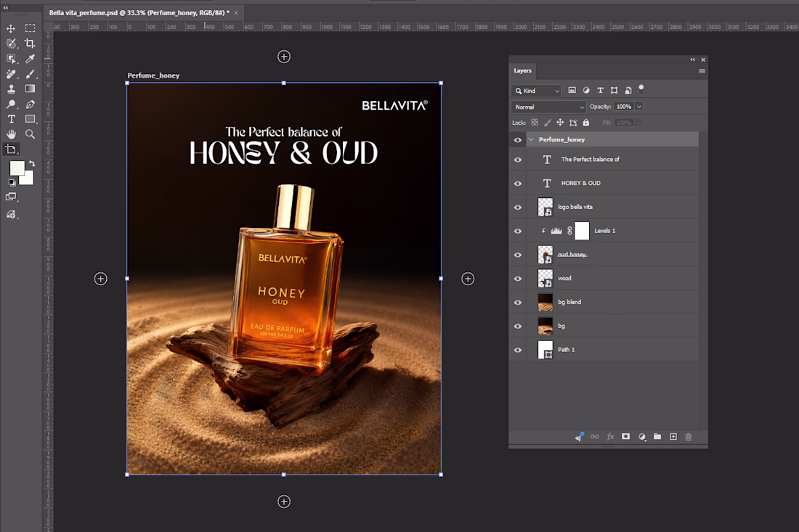Viewport: 799px width, 532px height.
Task: Switch to the Layers tab
Action: [x=522, y=70]
